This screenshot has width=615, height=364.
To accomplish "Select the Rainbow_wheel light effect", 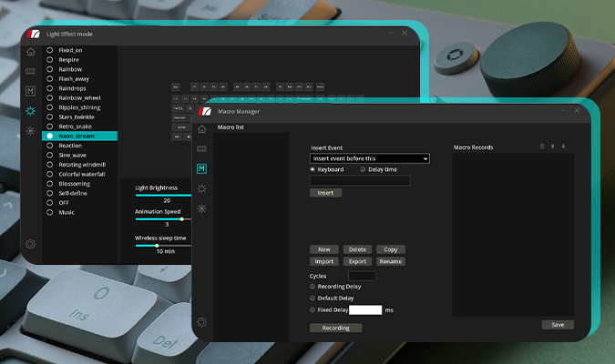I will tap(50, 97).
